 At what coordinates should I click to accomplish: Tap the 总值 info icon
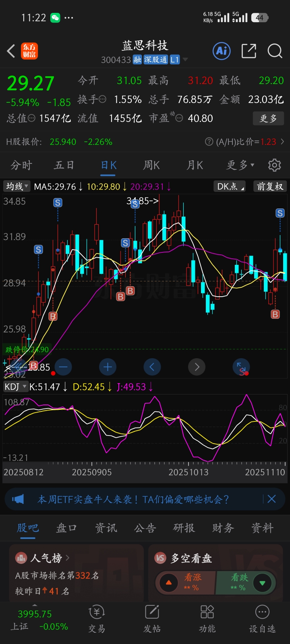click(31, 118)
